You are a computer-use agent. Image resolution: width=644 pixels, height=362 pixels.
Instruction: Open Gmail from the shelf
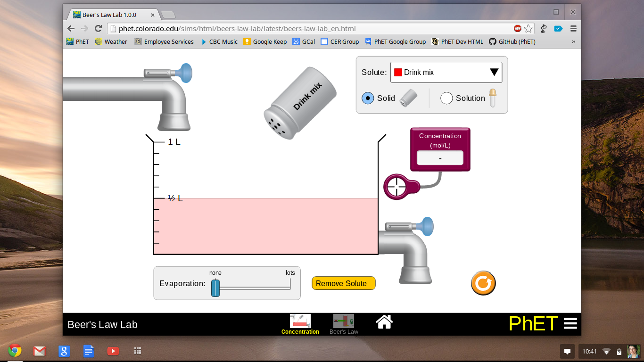(x=40, y=351)
